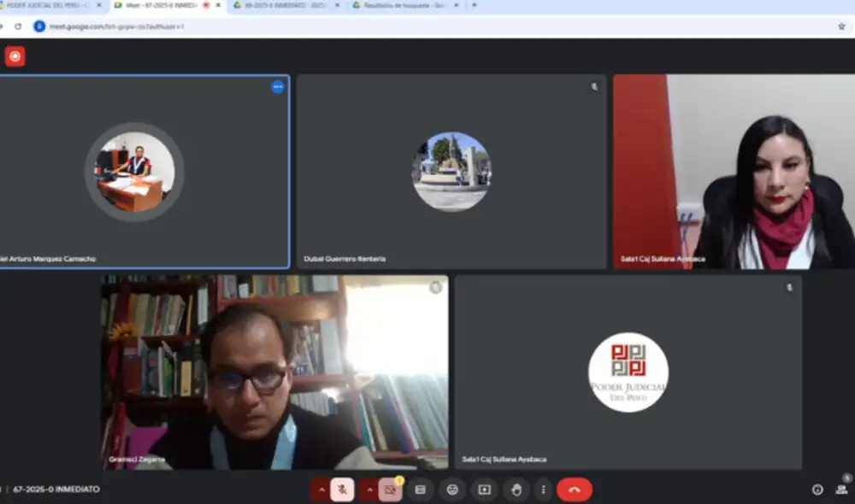Open the emoji reactions button
Viewport: 855px width, 504px height.
[x=452, y=489]
